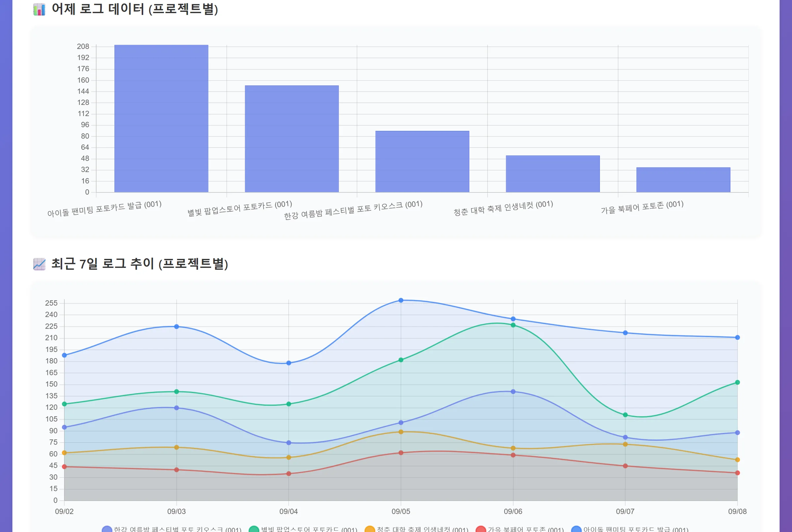Click top blue line's point at 09/03

(177, 327)
